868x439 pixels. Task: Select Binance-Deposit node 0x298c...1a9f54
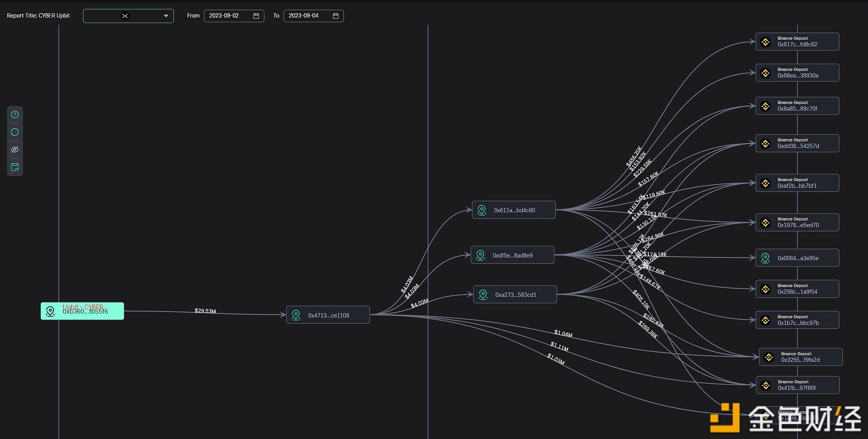(797, 289)
